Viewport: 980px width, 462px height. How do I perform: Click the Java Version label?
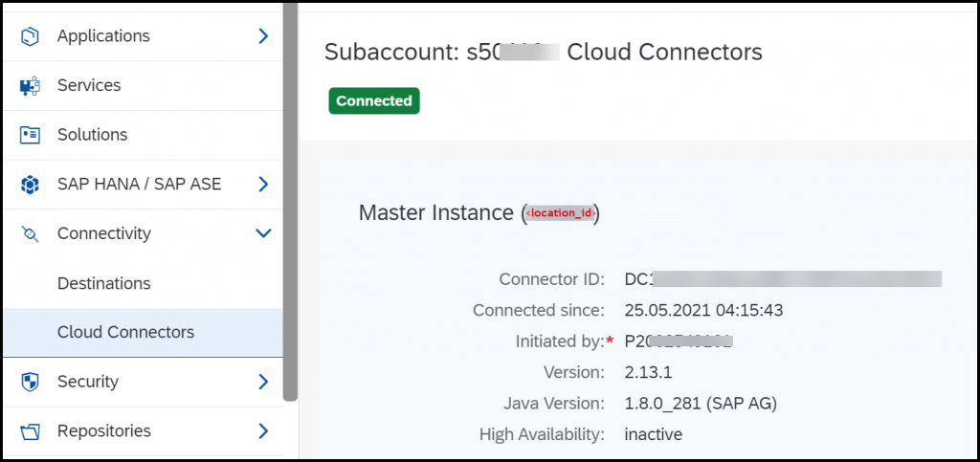pyautogui.click(x=554, y=404)
